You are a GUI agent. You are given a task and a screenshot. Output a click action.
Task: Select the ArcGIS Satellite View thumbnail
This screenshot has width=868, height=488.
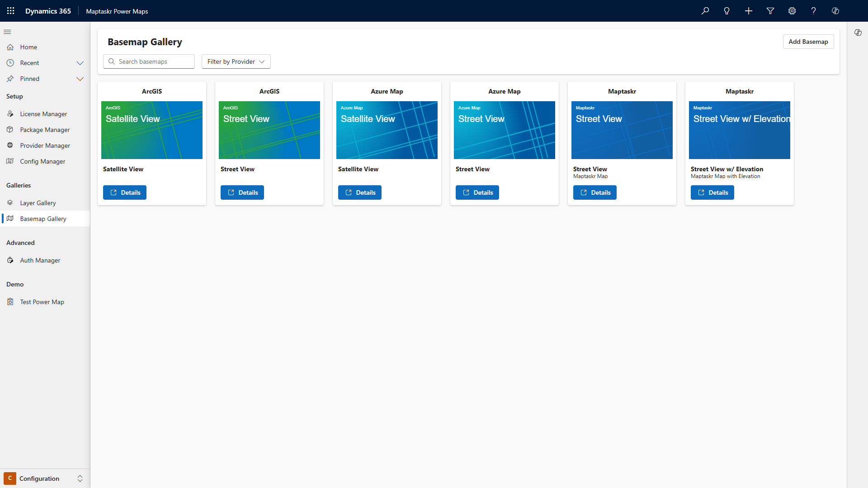coord(151,130)
